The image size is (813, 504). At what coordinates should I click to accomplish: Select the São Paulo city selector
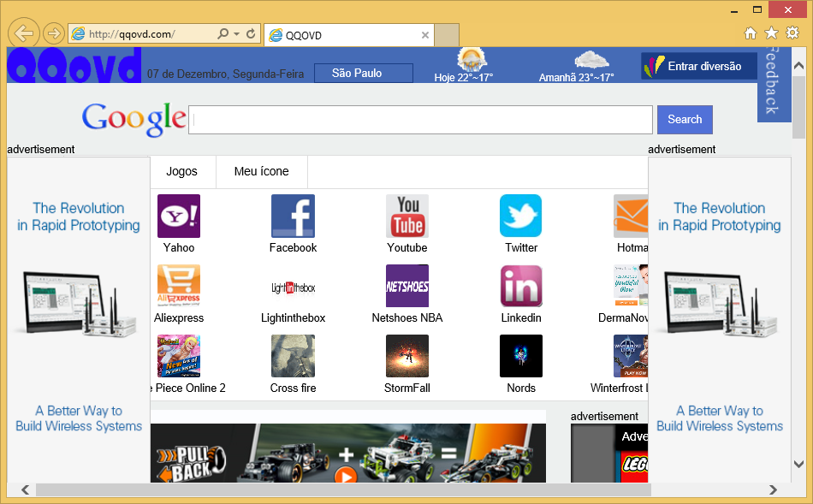click(364, 73)
